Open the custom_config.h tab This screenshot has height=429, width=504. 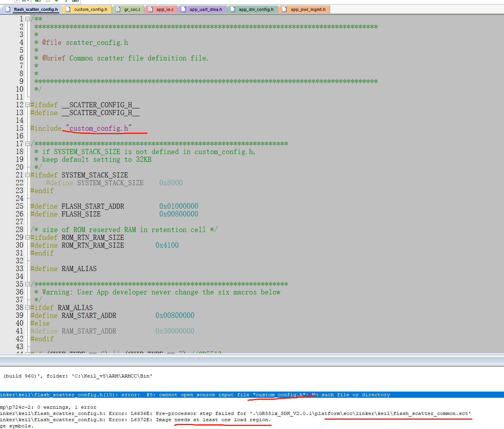coord(87,9)
